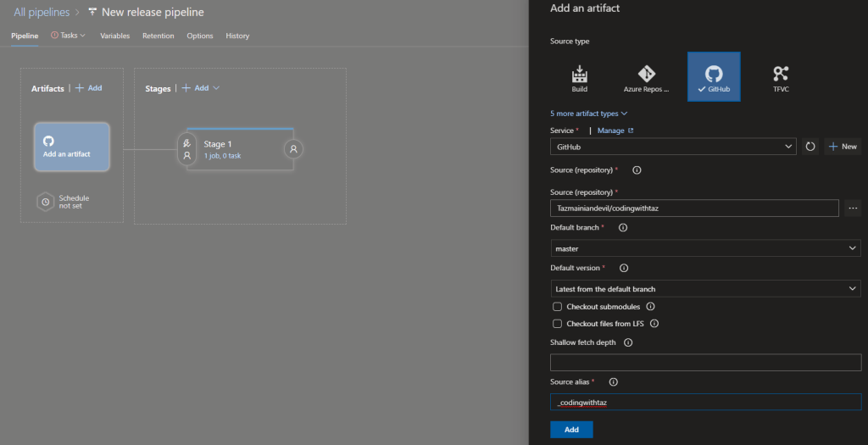Open the Service GitHub dropdown
This screenshot has height=445, width=868.
click(x=673, y=147)
